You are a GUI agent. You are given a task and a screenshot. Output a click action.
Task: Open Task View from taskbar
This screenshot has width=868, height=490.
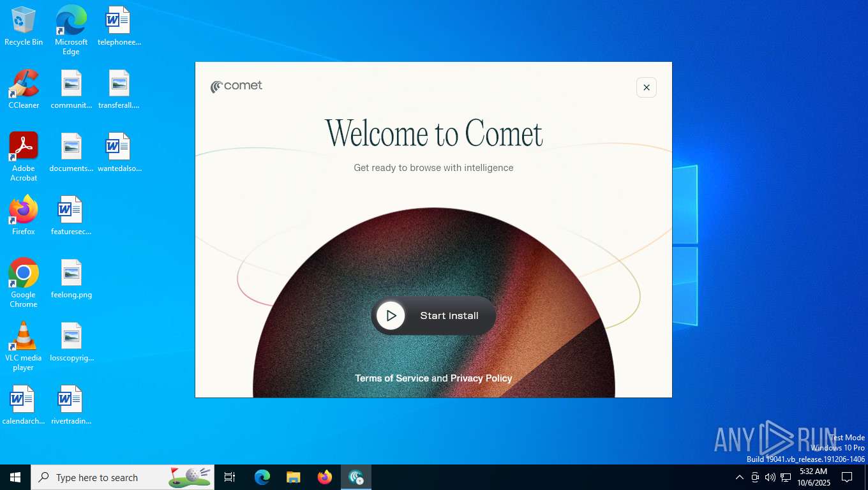pyautogui.click(x=230, y=477)
